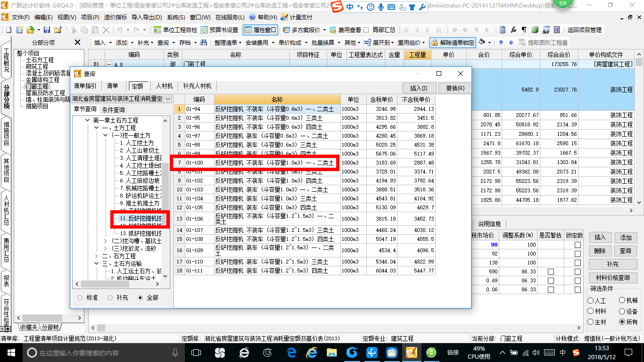This screenshot has height=362, width=644.
Task: Select the 主材 filter radio button
Action: [591, 322]
